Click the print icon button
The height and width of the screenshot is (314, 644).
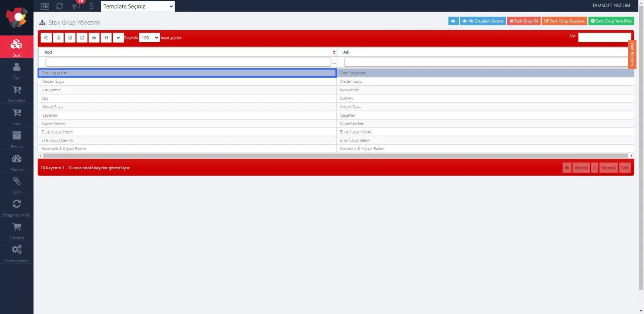[x=94, y=38]
